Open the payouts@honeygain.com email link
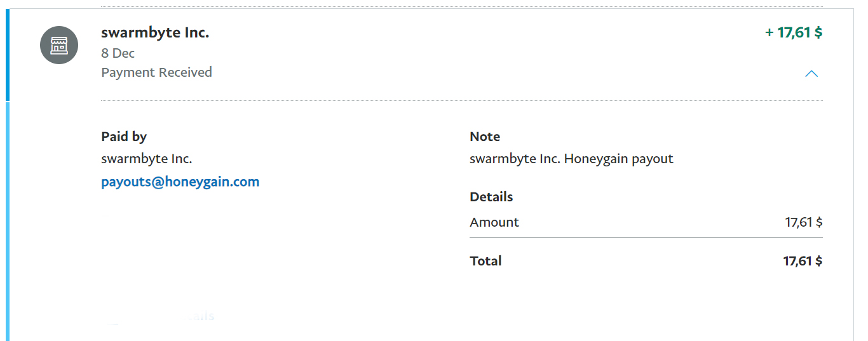This screenshot has height=341, width=868. click(180, 182)
